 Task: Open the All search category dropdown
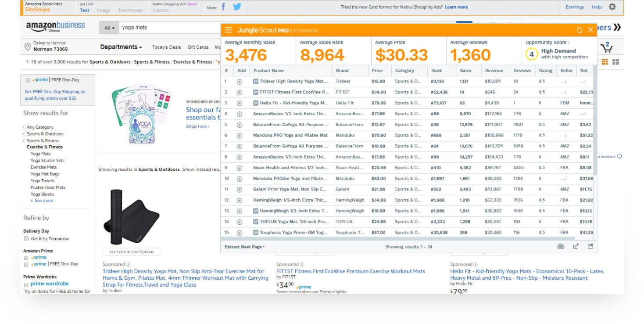click(x=109, y=28)
